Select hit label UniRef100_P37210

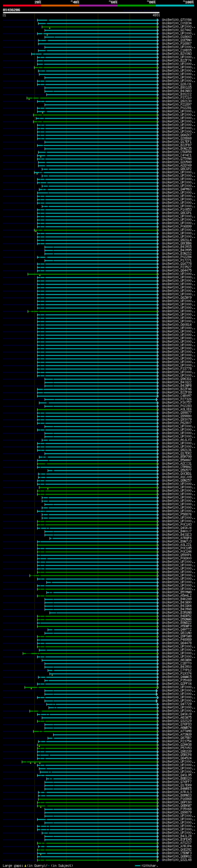pos(177,98)
